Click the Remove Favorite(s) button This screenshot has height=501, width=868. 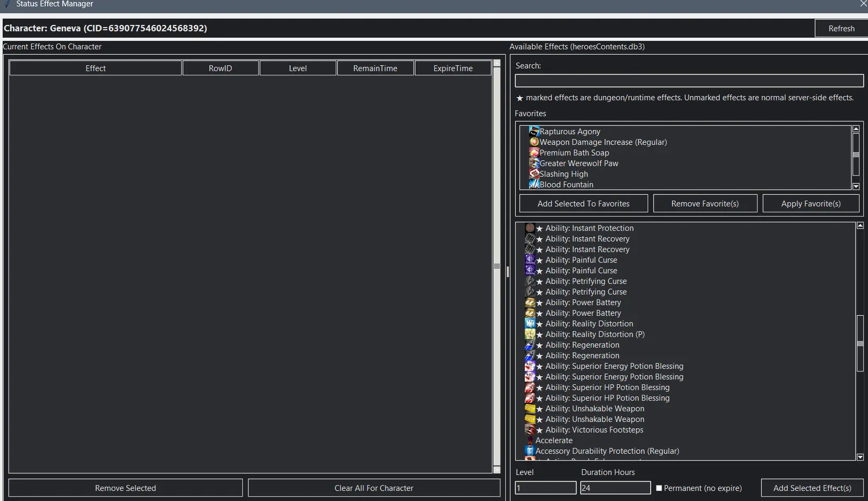tap(705, 204)
